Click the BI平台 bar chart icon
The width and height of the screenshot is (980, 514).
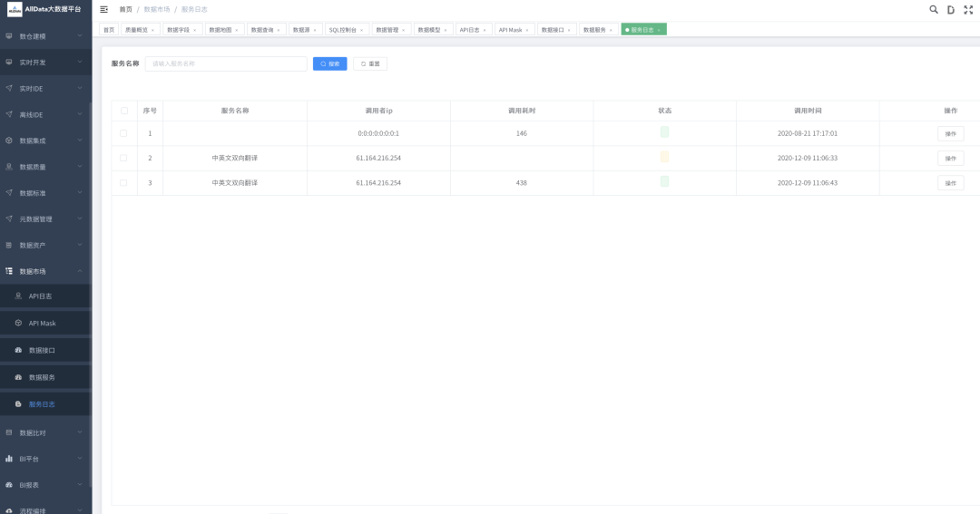9,459
